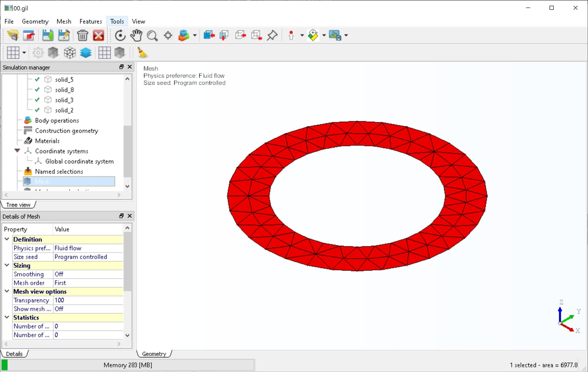
Task: Click the Transparency value field showing 100
Action: 88,300
